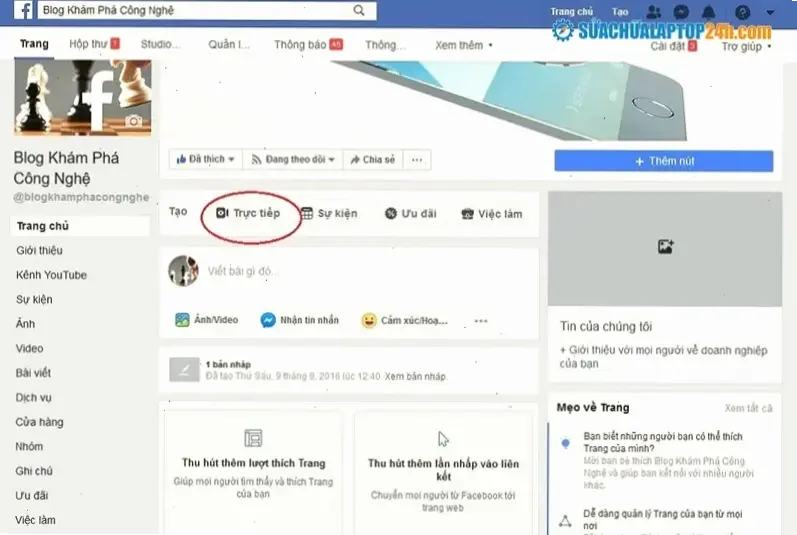Create an offer with Ưu đãi button

(411, 213)
